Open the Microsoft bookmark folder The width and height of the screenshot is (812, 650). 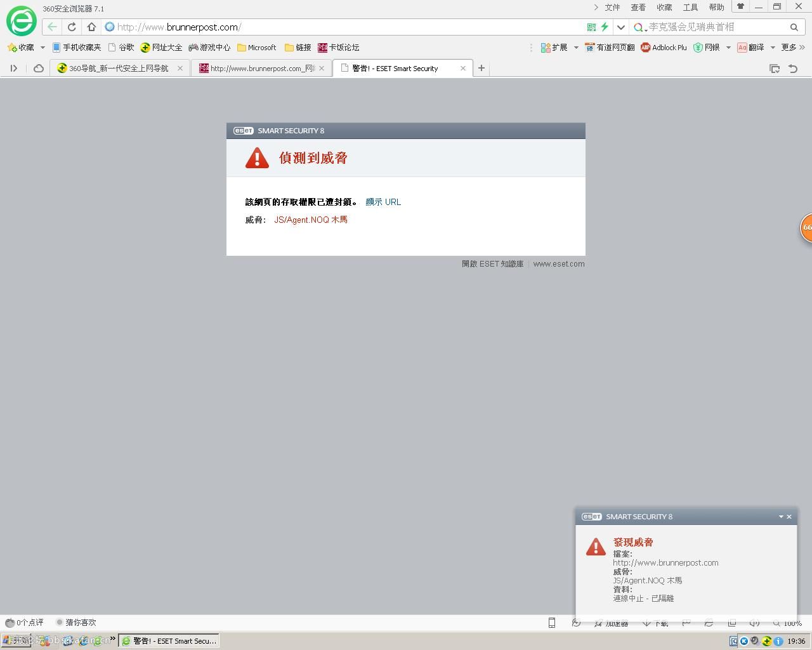click(257, 48)
